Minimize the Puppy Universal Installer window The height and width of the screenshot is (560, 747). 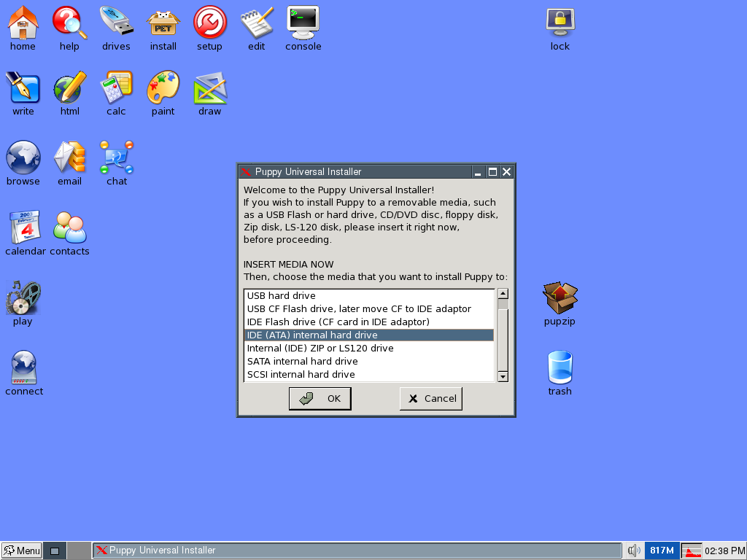pos(478,172)
